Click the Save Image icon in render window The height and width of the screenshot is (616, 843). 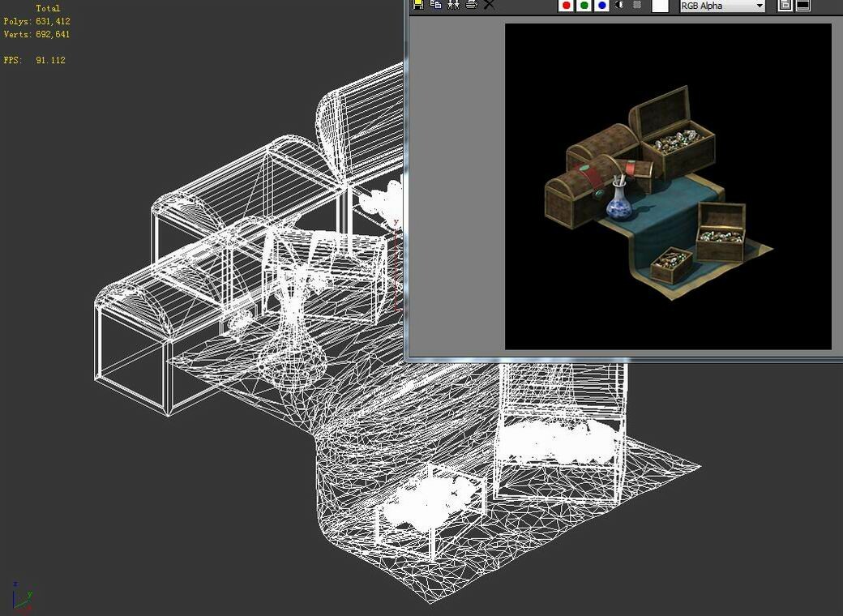pos(418,4)
